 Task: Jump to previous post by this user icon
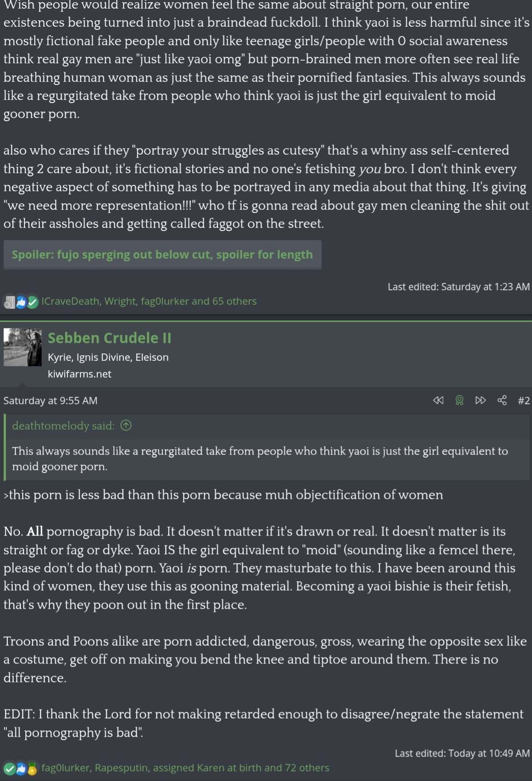(x=438, y=400)
